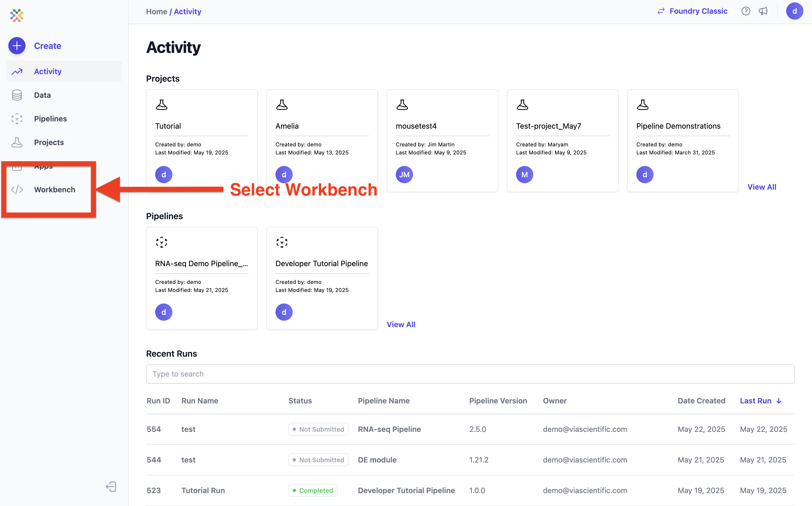
Task: Click Home in the breadcrumb
Action: [x=157, y=12]
